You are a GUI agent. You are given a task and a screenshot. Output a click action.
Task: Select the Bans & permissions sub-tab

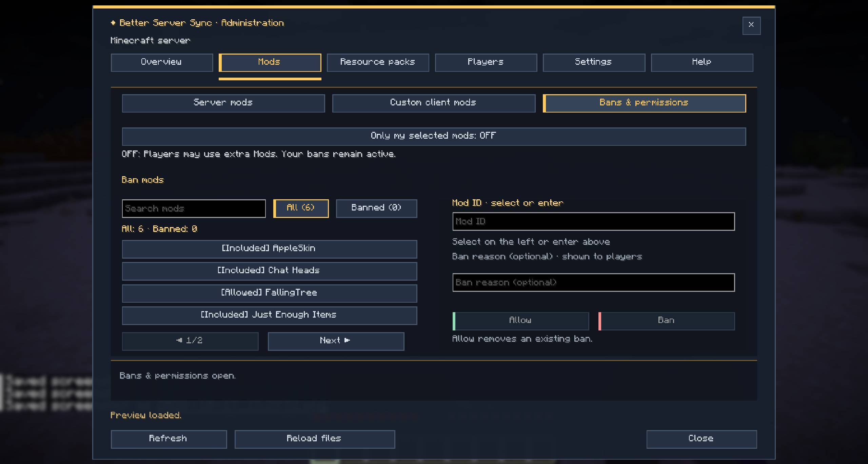(644, 103)
